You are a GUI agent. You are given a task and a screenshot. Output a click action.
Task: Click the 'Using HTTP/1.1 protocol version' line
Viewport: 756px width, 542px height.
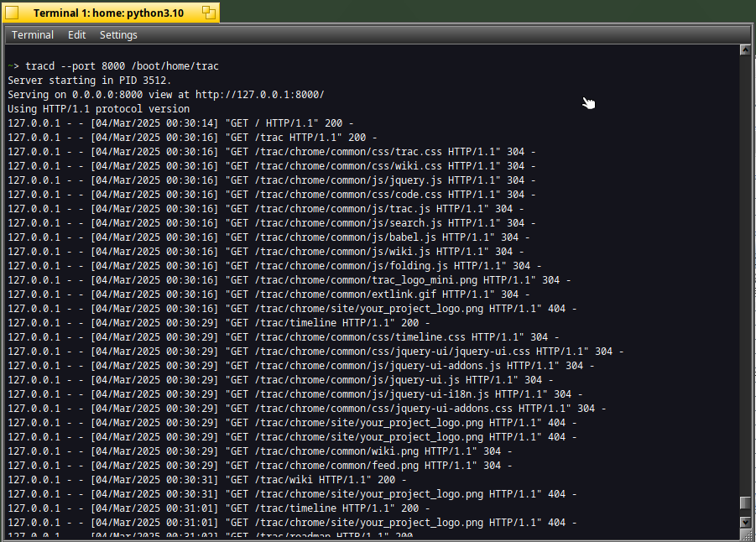pos(98,109)
